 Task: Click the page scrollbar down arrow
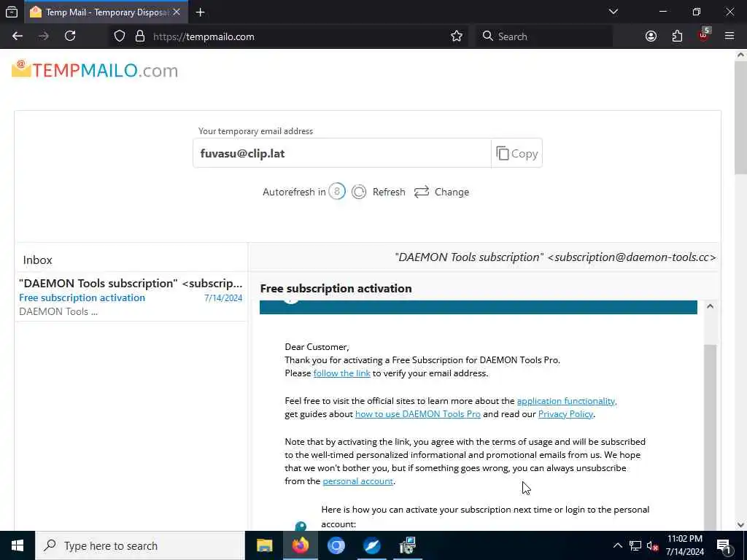coord(740,525)
